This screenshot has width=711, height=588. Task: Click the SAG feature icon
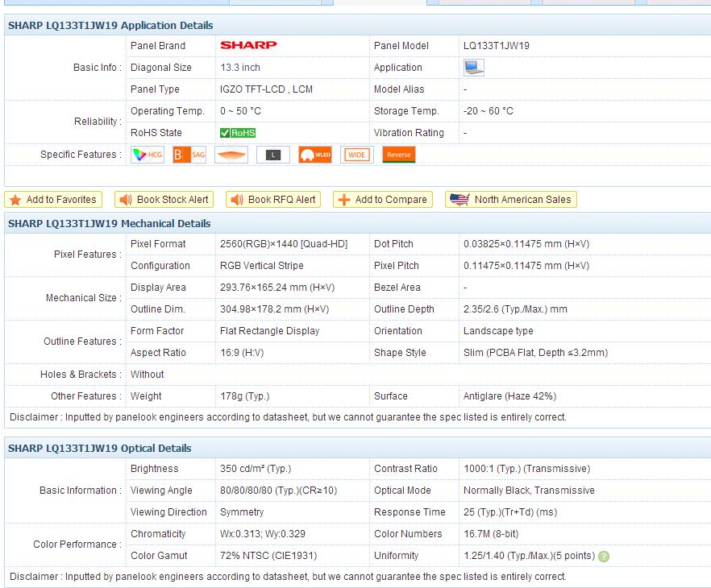pos(189,155)
